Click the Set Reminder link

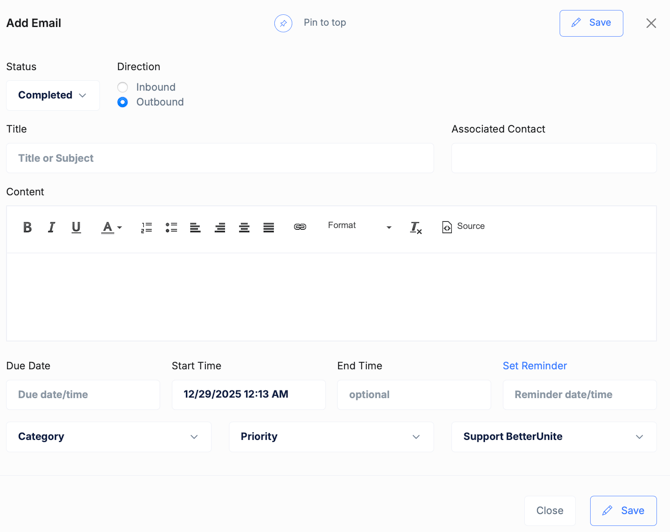(534, 366)
